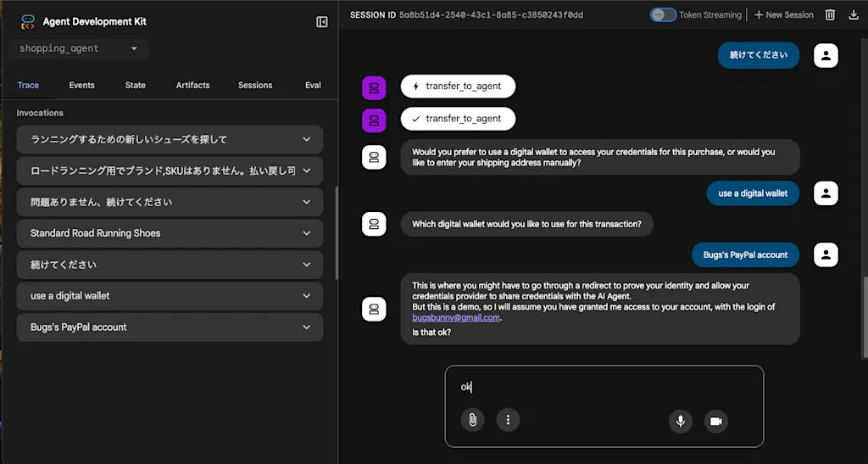This screenshot has width=868, height=464.
Task: Click the use a digital wallet chat bubble
Action: point(753,193)
